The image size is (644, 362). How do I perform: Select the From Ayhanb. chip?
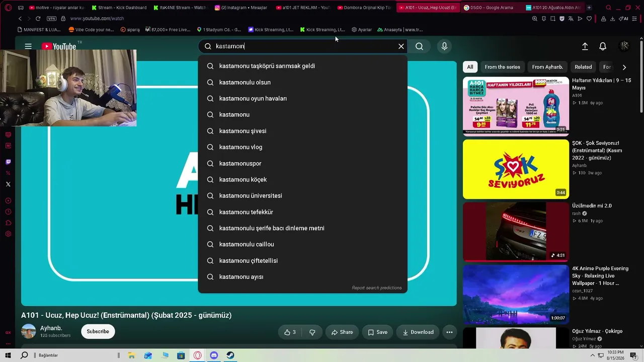pos(547,67)
